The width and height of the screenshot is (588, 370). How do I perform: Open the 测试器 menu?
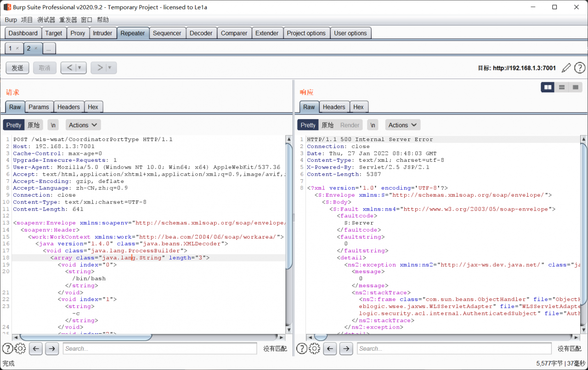pos(46,20)
